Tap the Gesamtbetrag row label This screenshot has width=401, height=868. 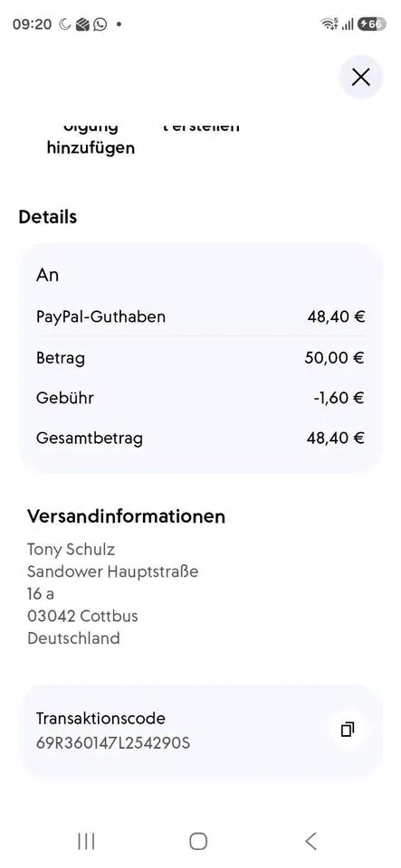click(90, 439)
